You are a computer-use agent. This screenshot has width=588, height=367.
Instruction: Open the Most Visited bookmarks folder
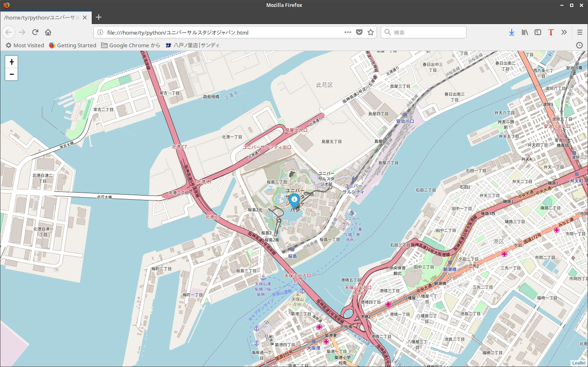point(25,45)
